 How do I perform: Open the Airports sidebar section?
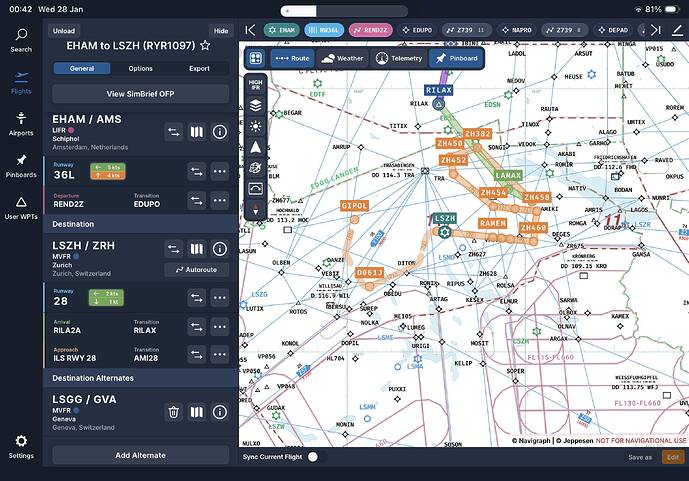click(x=21, y=124)
